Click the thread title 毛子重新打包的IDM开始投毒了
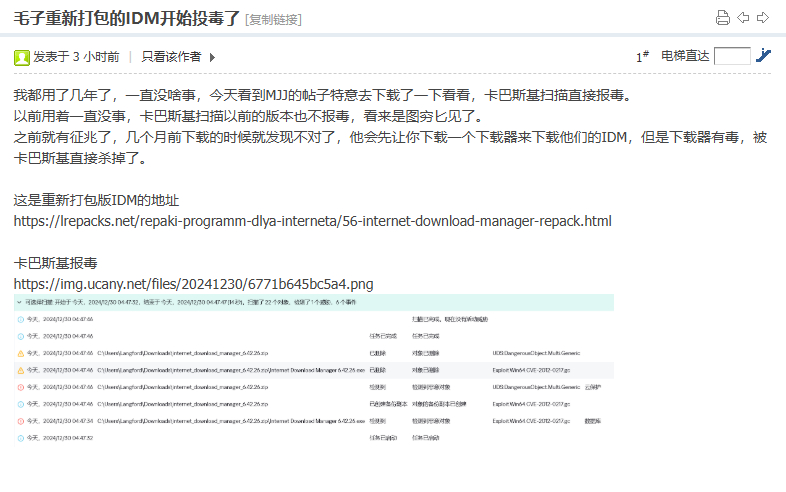This screenshot has height=492, width=786. 127,19
